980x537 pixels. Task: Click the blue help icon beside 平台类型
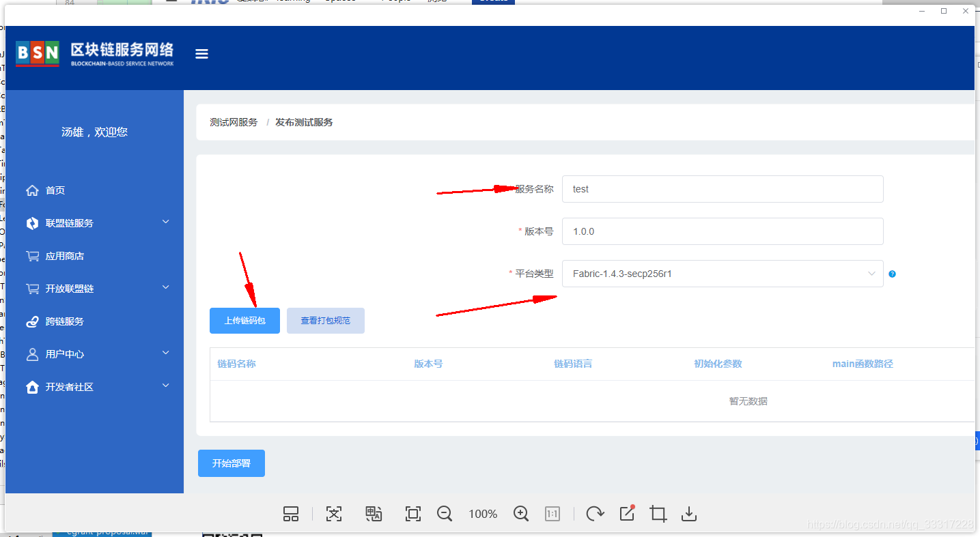[x=892, y=274]
